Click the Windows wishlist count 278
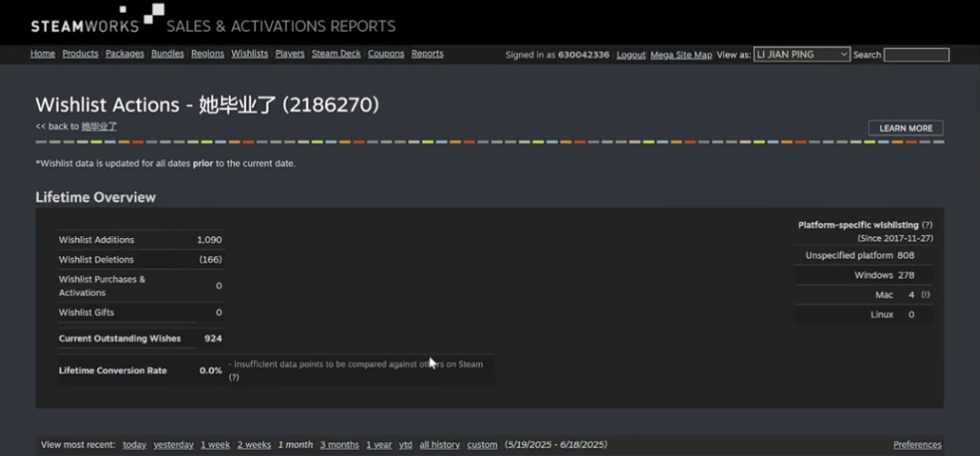 pyautogui.click(x=906, y=275)
